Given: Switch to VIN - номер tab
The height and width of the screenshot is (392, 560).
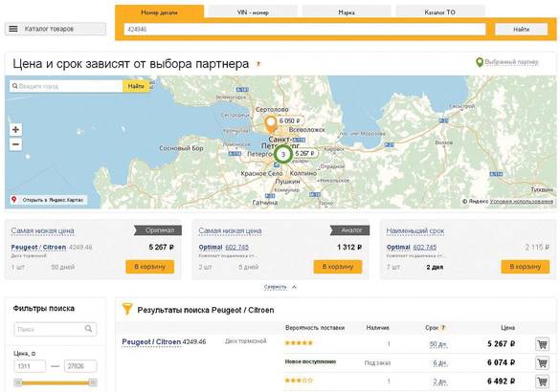Looking at the screenshot, I should coord(253,12).
